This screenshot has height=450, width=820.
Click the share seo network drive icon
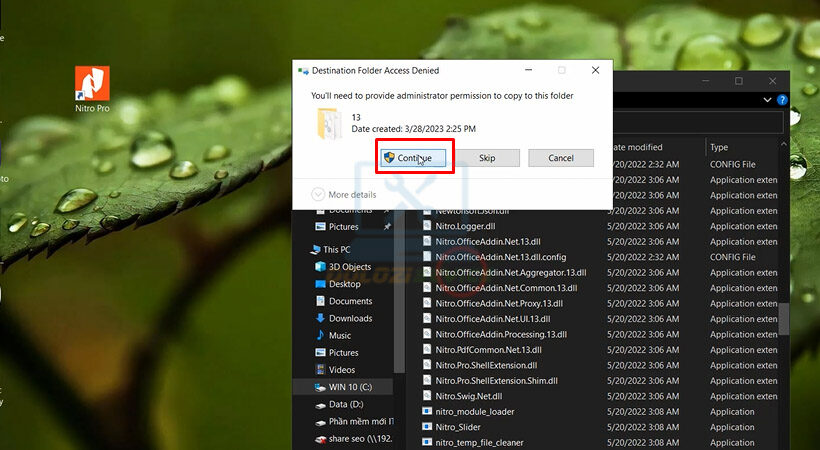320,439
